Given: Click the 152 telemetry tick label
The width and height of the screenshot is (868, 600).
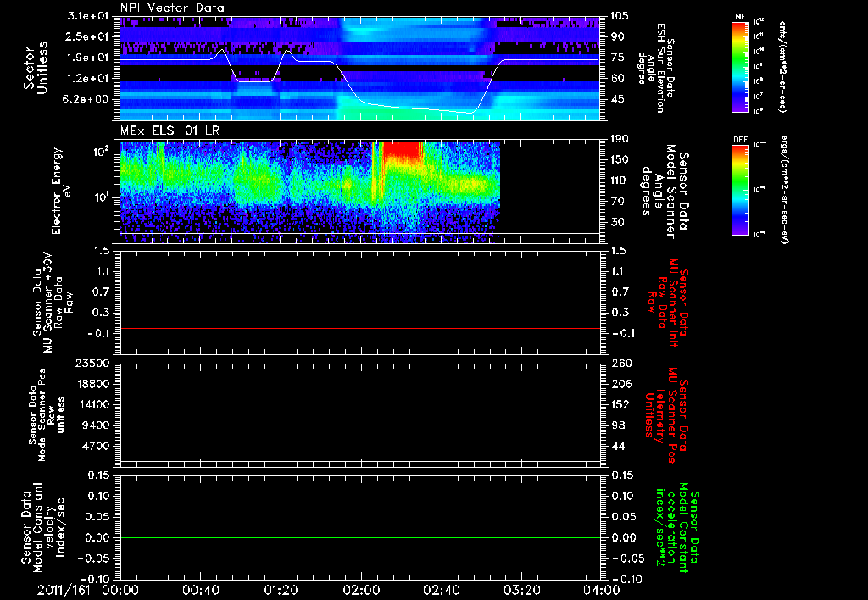Looking at the screenshot, I should [620, 404].
